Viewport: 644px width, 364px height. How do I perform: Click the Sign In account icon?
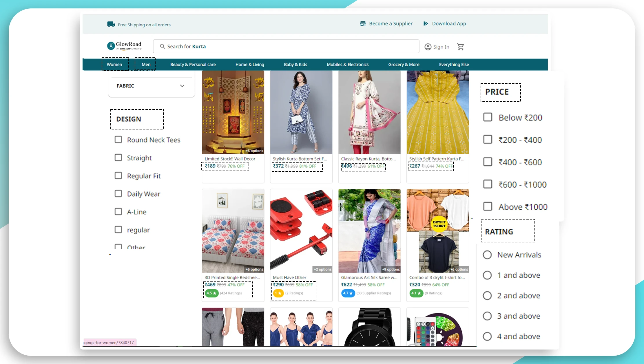428,46
